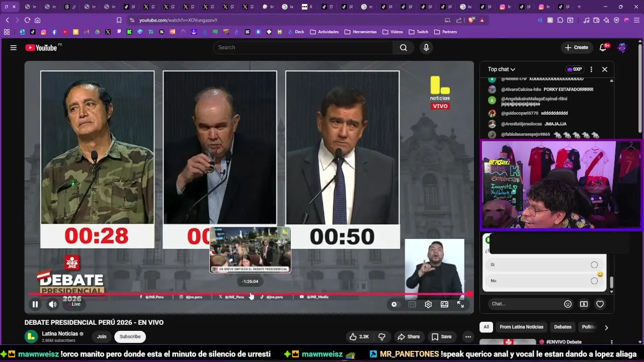Open browser home page
Screen dimensions: 644x362
37,20
